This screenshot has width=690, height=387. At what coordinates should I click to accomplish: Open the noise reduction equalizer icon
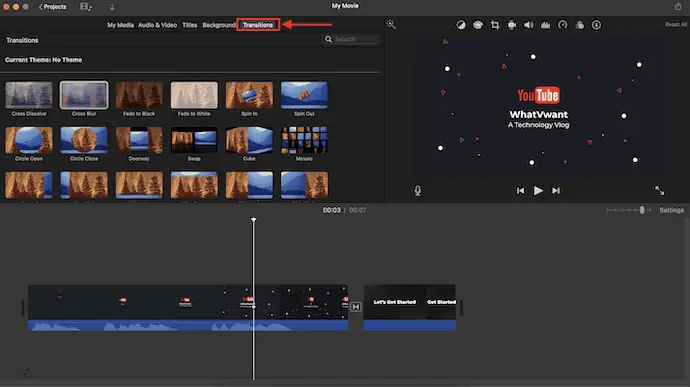click(546, 25)
